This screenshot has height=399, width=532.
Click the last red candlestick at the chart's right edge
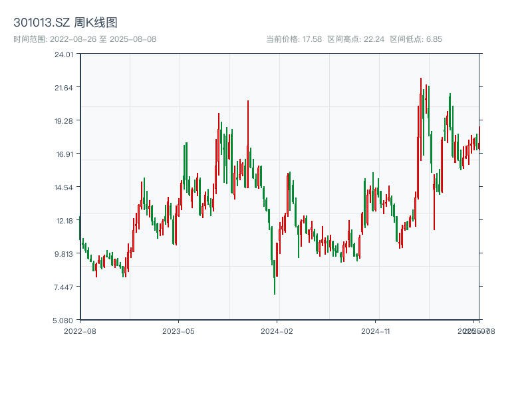479,138
